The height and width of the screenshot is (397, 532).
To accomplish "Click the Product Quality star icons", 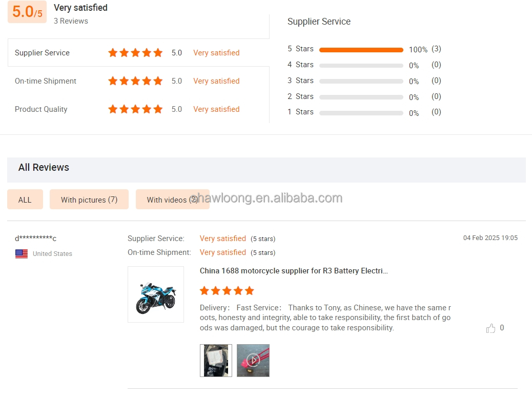I will tap(135, 109).
